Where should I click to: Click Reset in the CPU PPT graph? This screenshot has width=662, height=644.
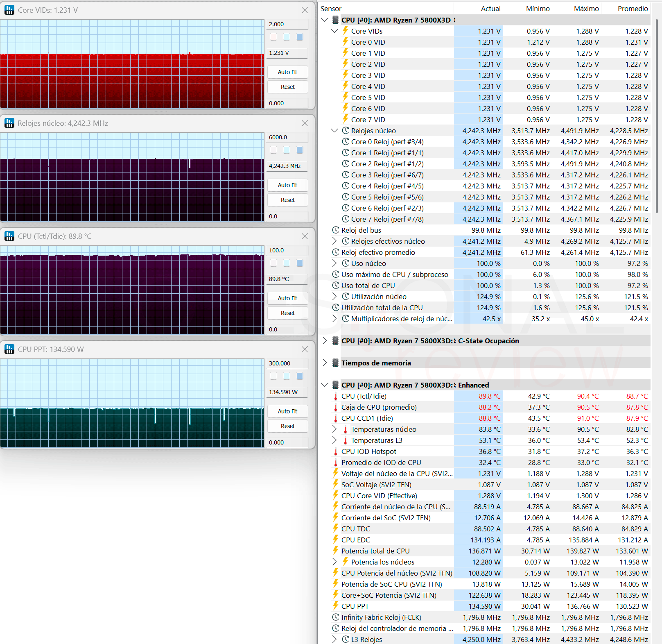tap(287, 426)
